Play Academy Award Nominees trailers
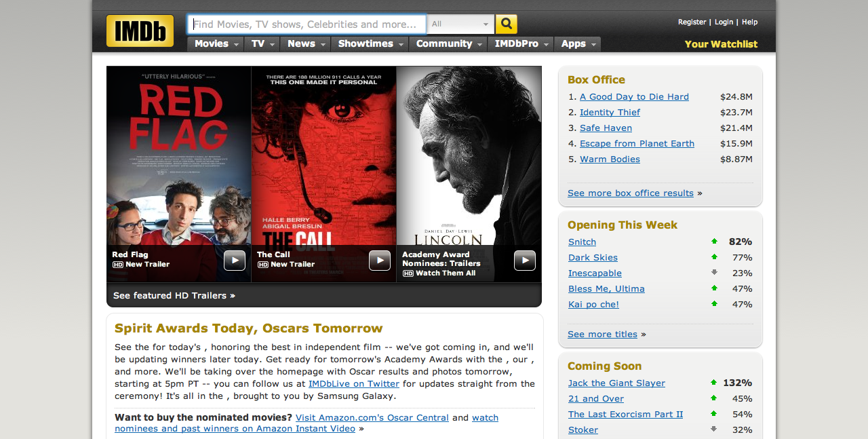The image size is (868, 439). [525, 261]
